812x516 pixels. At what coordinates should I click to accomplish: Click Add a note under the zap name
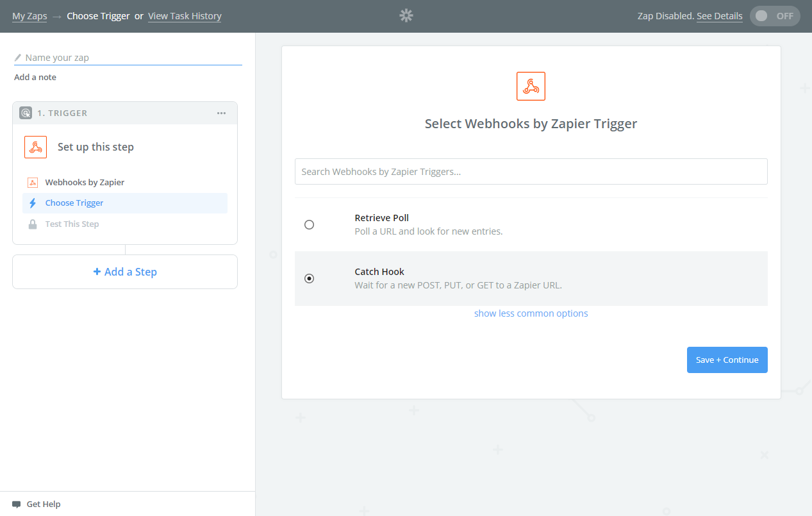(35, 77)
